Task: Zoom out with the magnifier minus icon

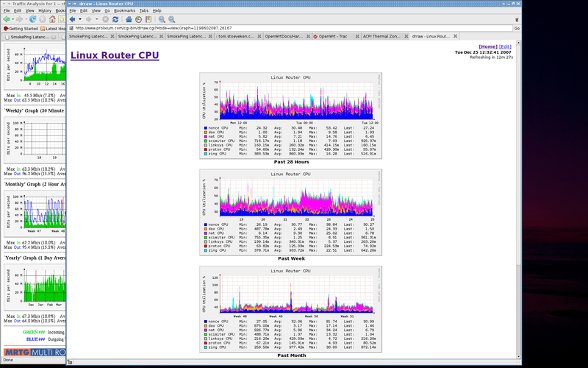Action: 162,19
